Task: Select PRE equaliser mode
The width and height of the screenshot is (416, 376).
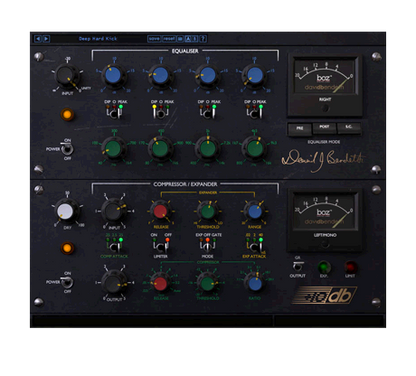Action: [300, 129]
